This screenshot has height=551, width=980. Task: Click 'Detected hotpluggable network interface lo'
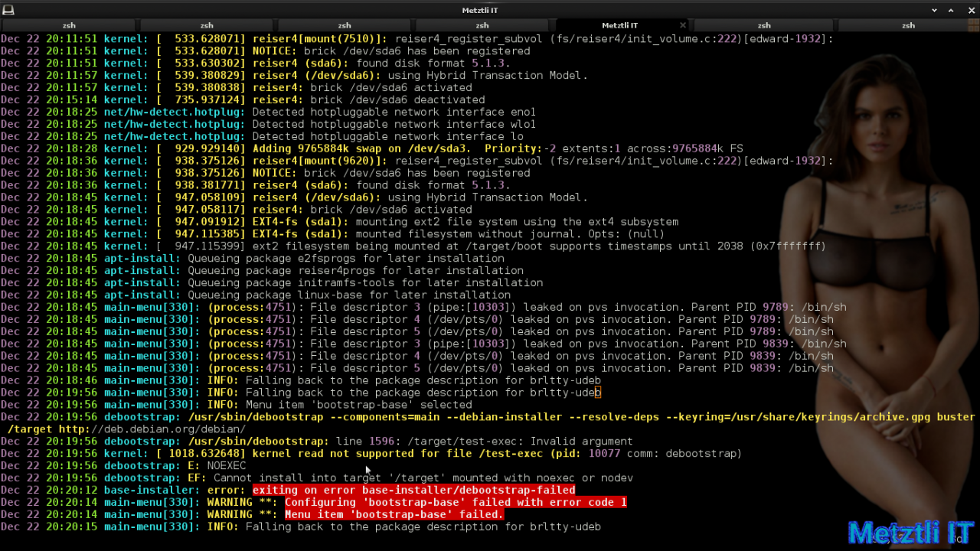[388, 137]
